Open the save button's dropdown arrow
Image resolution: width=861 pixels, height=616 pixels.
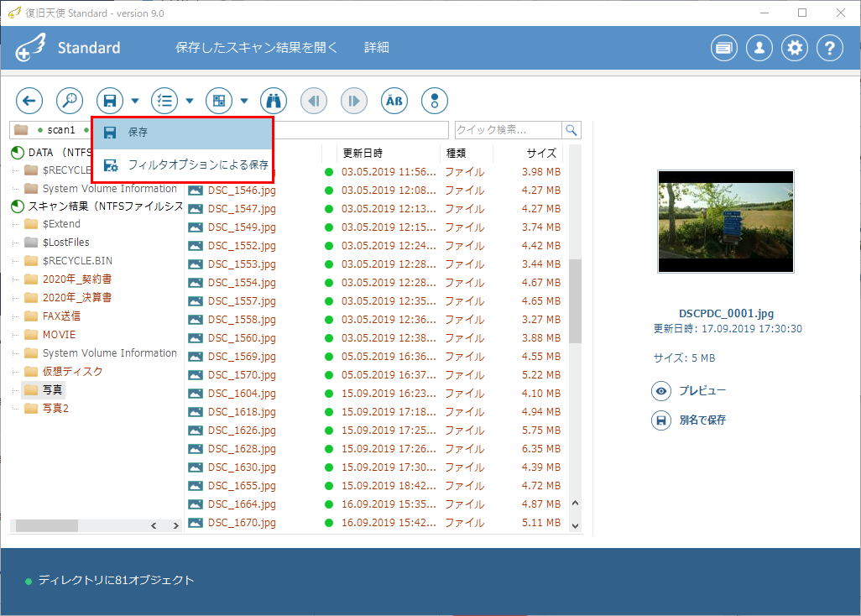[135, 101]
